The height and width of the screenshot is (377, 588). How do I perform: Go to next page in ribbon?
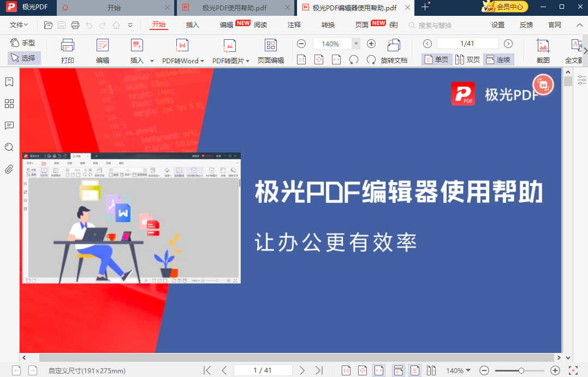pos(508,44)
